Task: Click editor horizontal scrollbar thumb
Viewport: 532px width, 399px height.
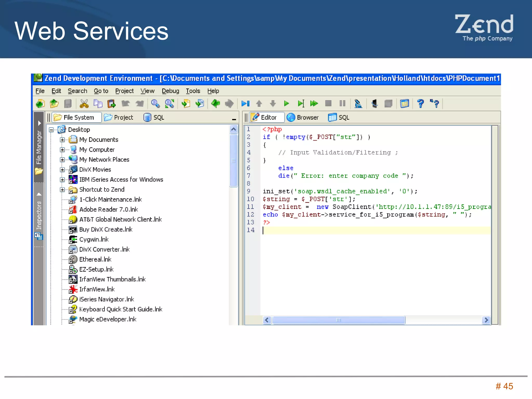Action: (x=338, y=320)
